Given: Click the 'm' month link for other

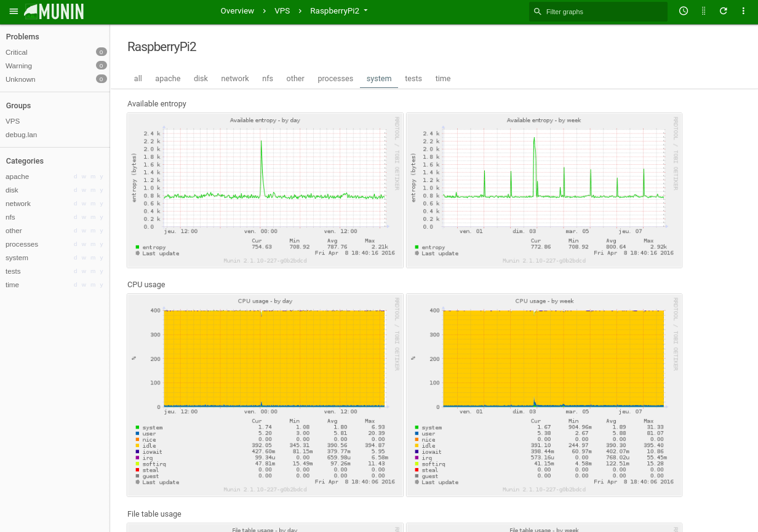Looking at the screenshot, I should tap(93, 231).
